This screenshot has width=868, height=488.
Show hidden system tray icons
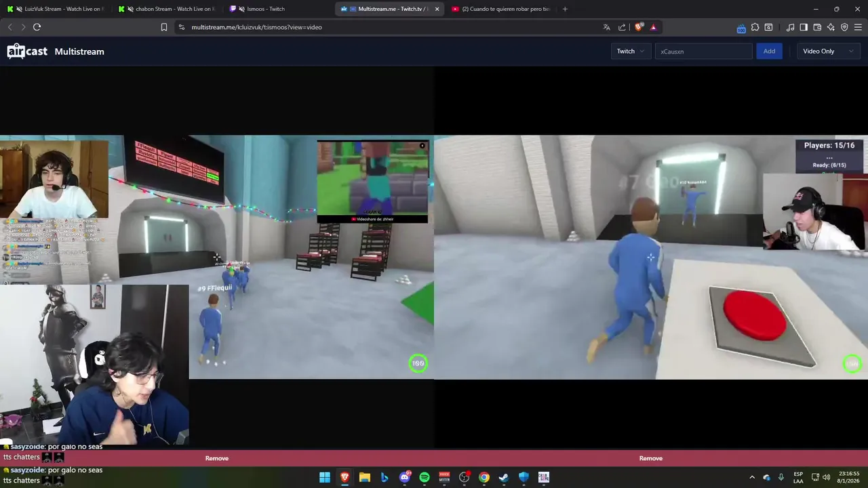751,477
